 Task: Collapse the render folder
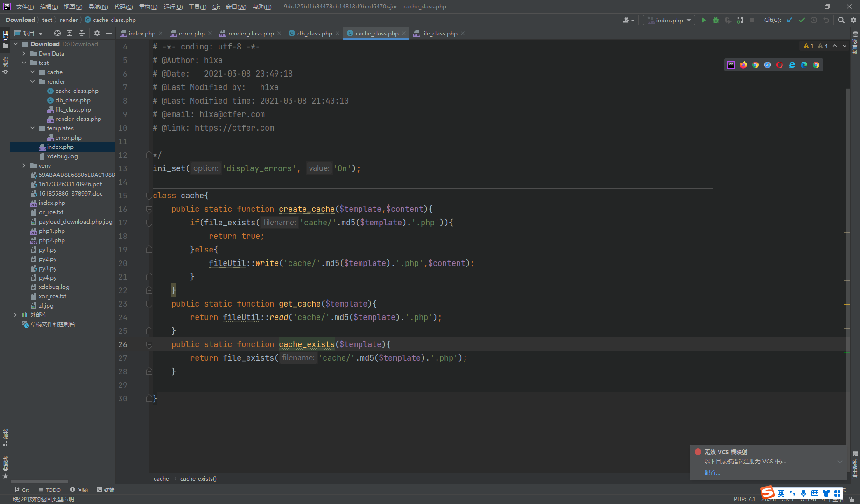[33, 82]
